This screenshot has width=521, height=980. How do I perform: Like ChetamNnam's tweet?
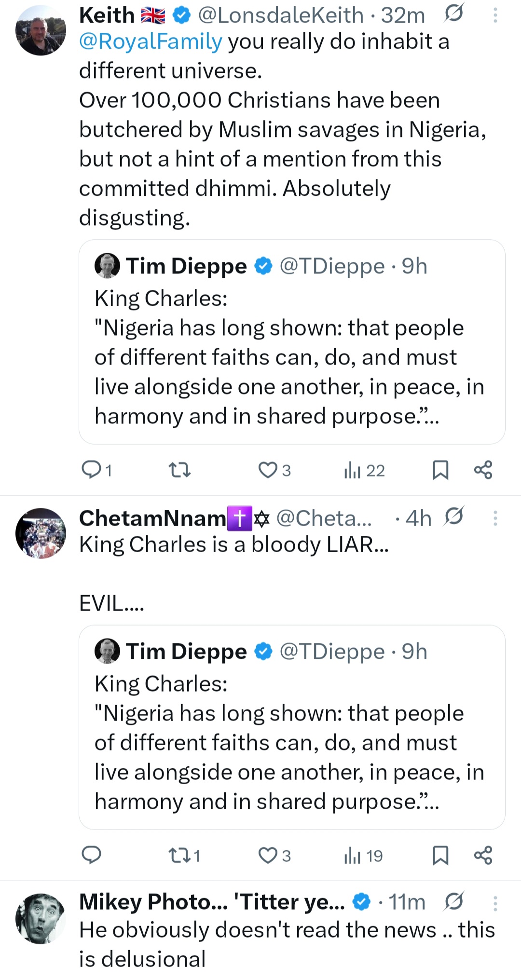268,855
